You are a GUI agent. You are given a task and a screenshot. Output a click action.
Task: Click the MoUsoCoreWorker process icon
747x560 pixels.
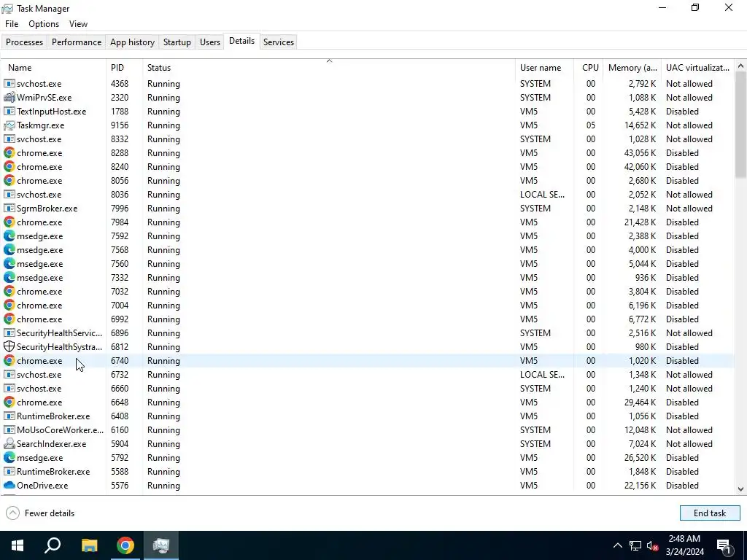(x=9, y=430)
